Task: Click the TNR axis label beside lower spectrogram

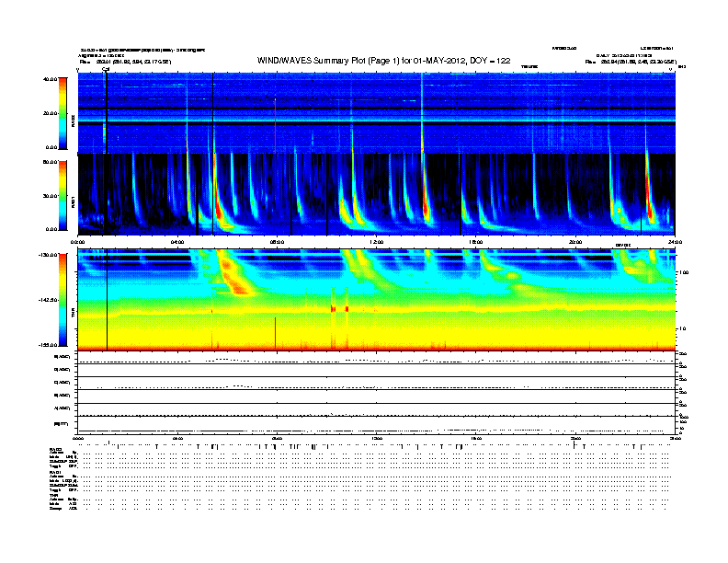Action: [x=73, y=314]
